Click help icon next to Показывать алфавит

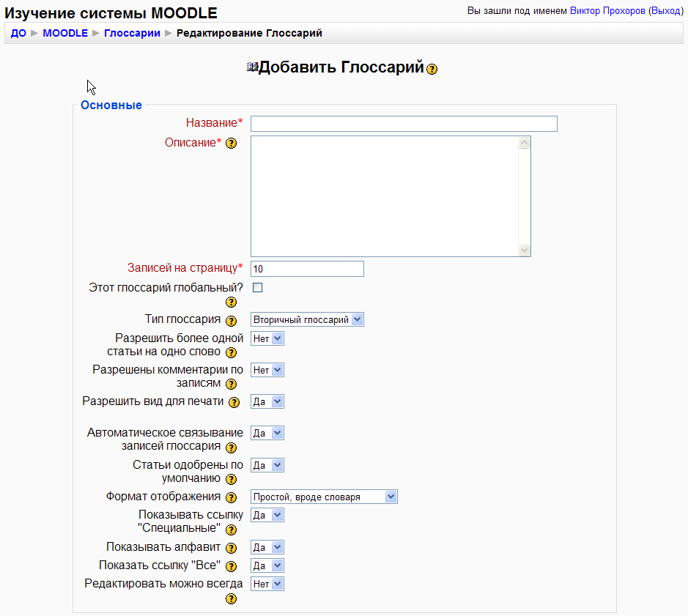click(x=232, y=548)
